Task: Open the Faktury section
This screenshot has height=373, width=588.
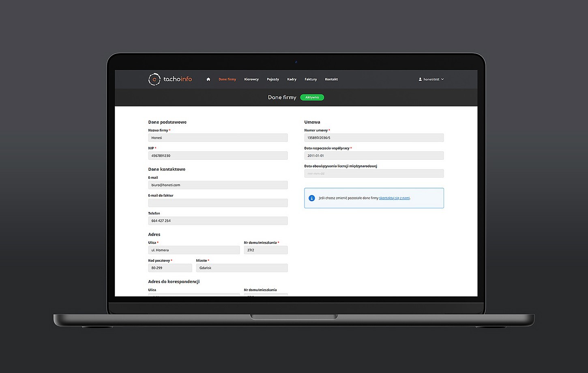Action: 310,79
